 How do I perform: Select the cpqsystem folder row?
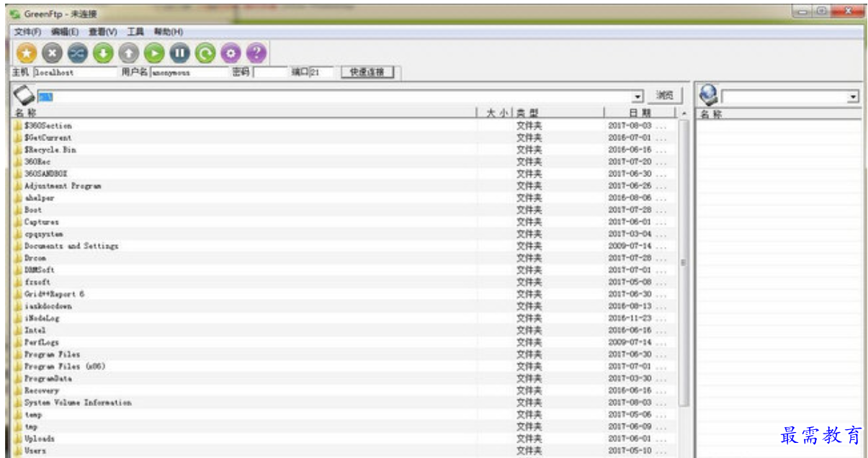tap(344, 234)
